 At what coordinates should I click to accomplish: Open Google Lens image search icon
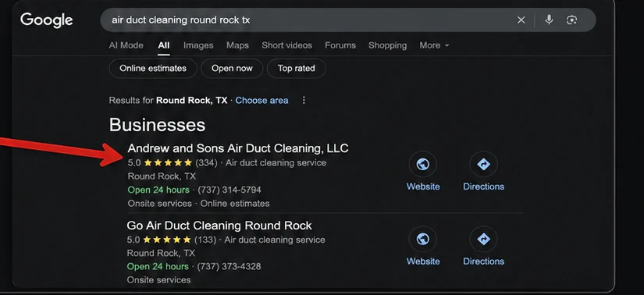(x=571, y=20)
